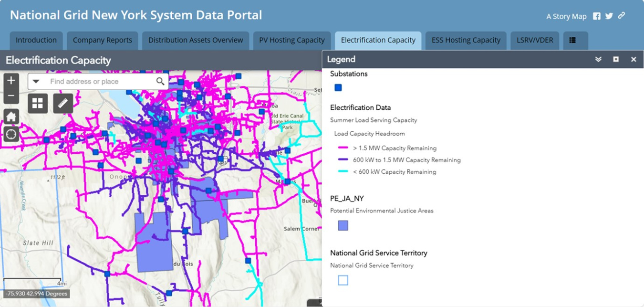Screen dimensions: 644x307
Task: Share story map on Twitter
Action: 609,16
